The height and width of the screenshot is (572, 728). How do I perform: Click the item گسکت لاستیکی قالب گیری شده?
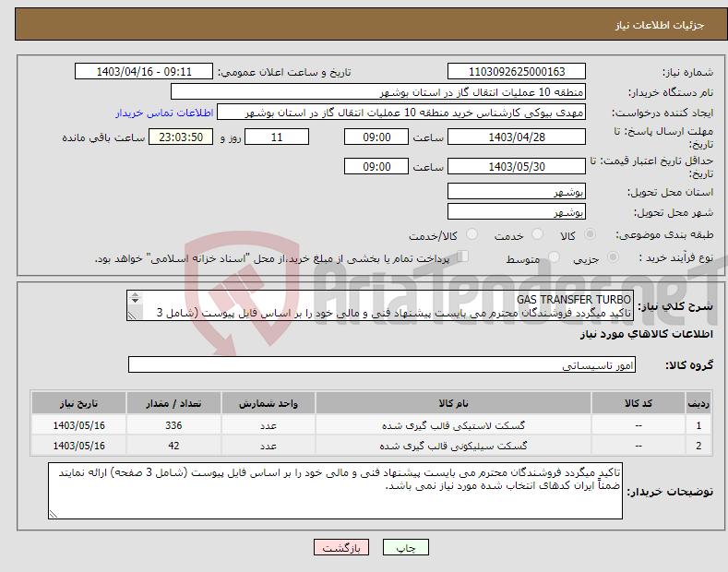[453, 425]
